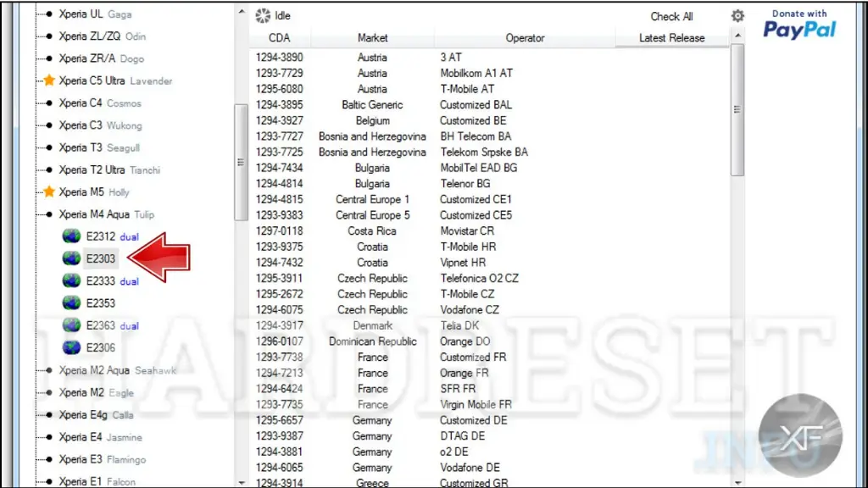Viewport: 868px width, 488px height.
Task: Click the globe icon beside E2353
Action: (x=71, y=302)
